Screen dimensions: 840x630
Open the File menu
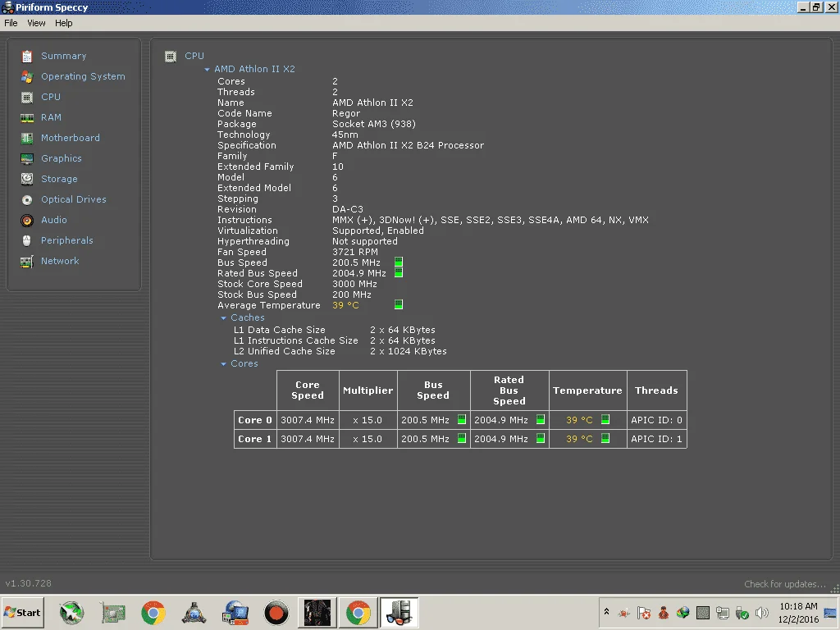pos(11,23)
